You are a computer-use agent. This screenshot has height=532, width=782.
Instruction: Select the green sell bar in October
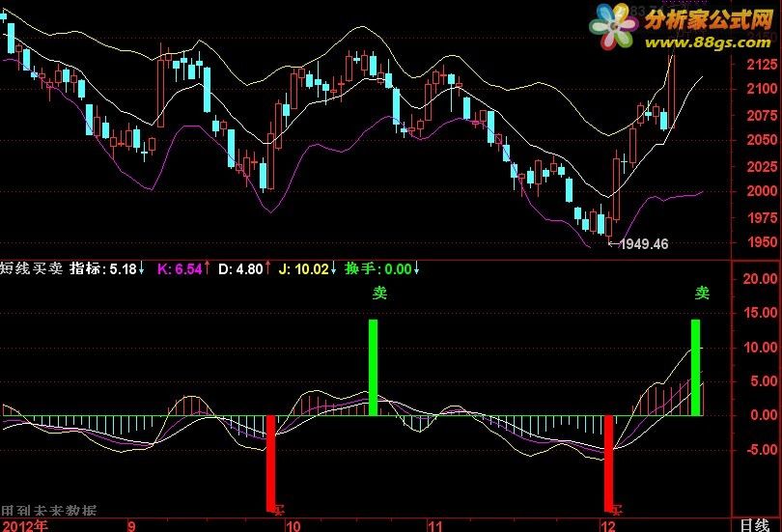point(373,368)
